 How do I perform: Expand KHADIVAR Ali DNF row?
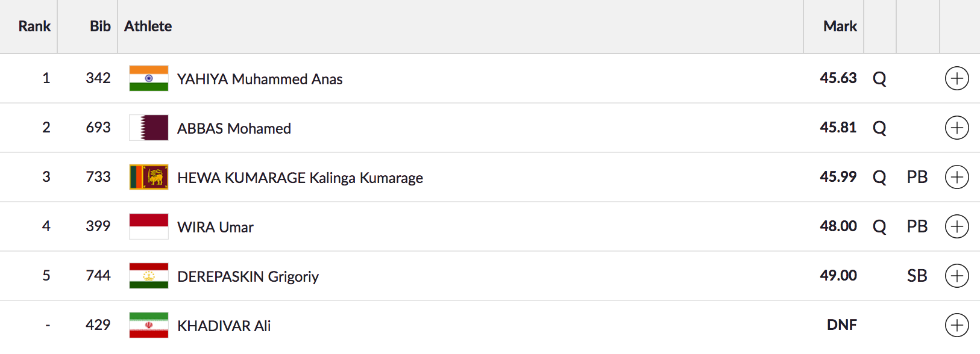point(956,325)
